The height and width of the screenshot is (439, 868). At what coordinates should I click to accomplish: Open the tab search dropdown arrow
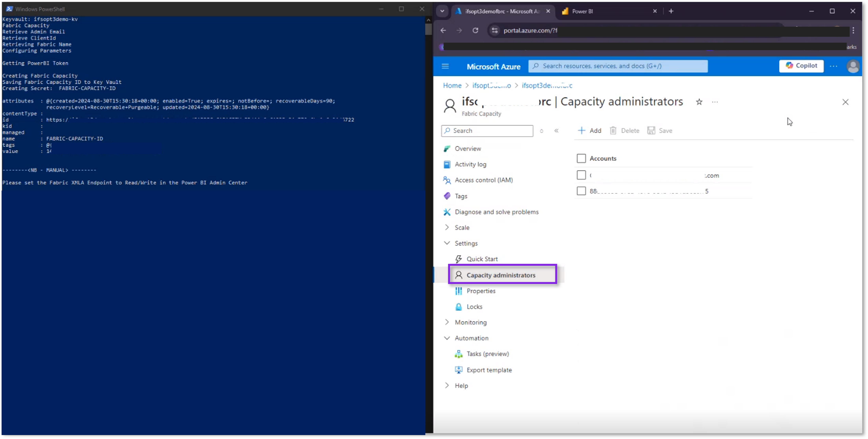coord(442,11)
